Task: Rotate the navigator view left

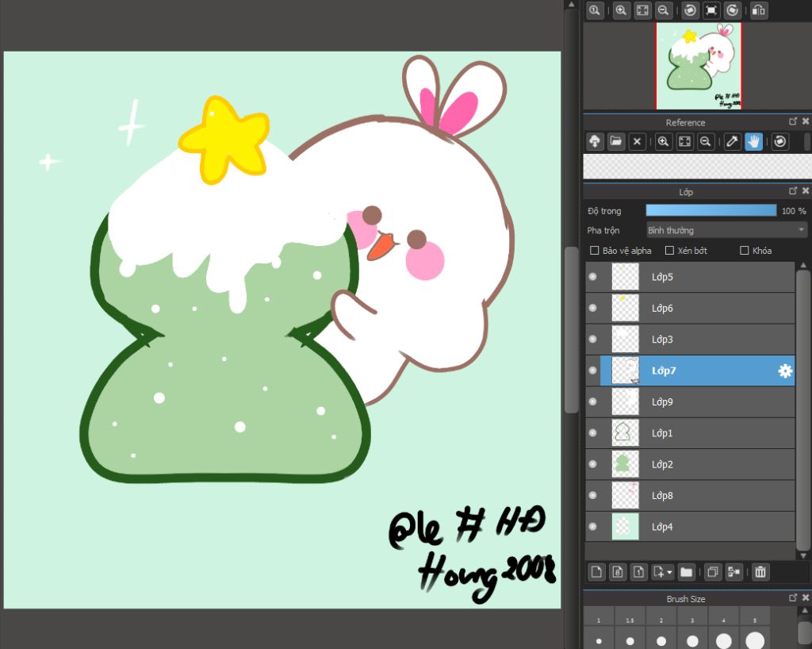Action: click(x=690, y=10)
